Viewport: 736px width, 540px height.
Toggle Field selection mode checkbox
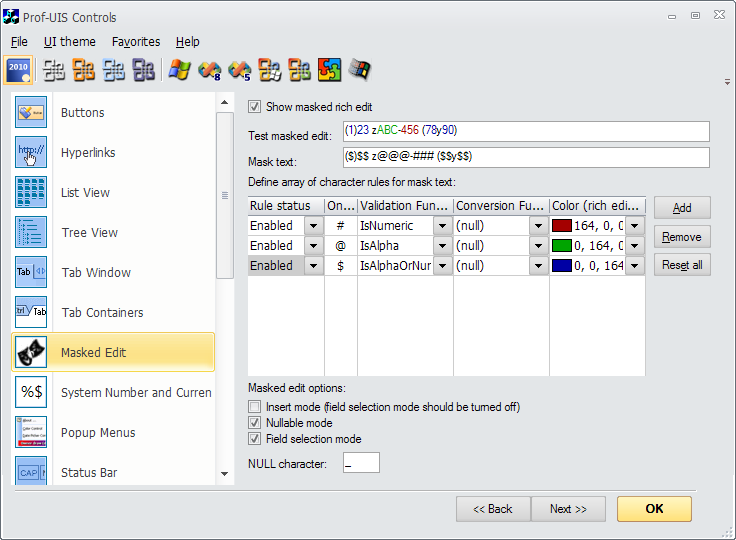point(254,439)
